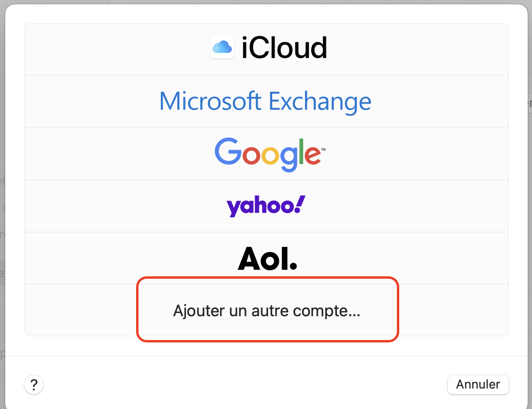Image resolution: width=532 pixels, height=409 pixels.
Task: Click the capital G in the Google logo
Action: 227,151
